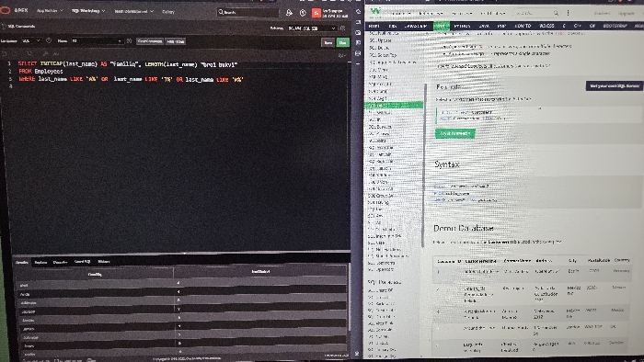Screen dimensions: 644x362
Task: Click the Undo icon in editor toolbar
Action: pos(5,53)
